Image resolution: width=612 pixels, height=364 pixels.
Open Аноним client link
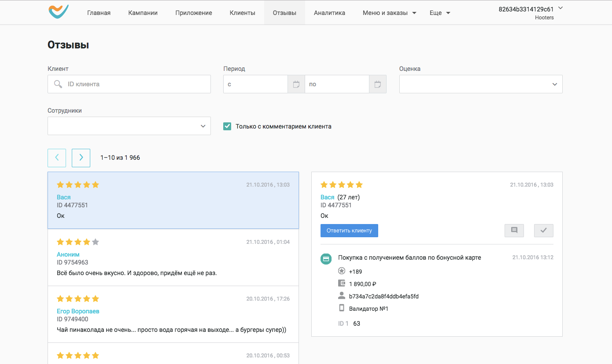click(68, 254)
